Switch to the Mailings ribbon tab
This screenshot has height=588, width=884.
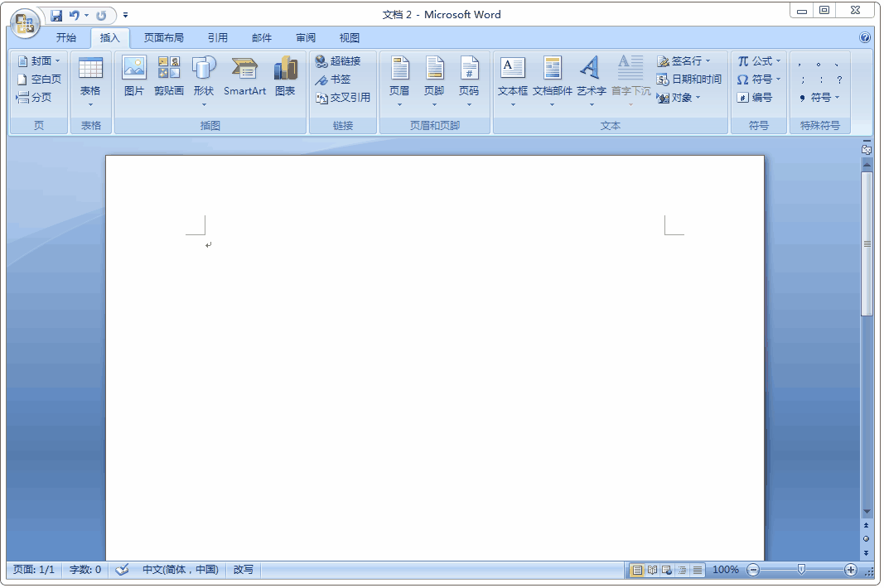pyautogui.click(x=262, y=37)
